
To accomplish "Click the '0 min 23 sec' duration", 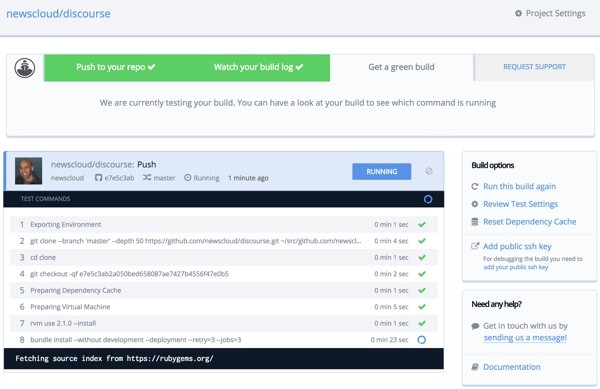I will 389,340.
